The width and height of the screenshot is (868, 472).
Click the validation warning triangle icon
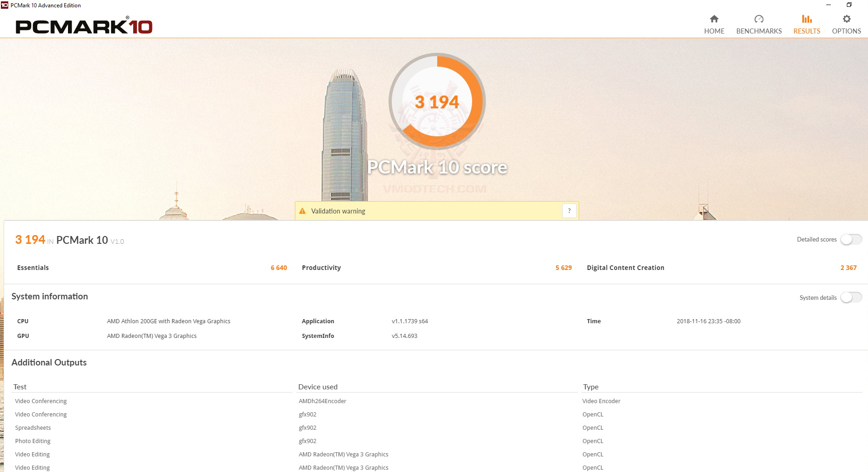pyautogui.click(x=302, y=211)
